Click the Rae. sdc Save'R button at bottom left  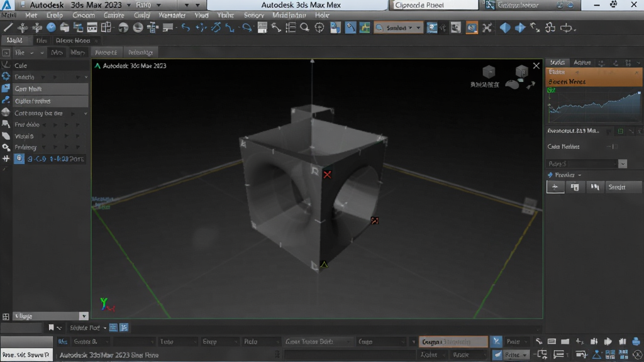click(x=26, y=354)
